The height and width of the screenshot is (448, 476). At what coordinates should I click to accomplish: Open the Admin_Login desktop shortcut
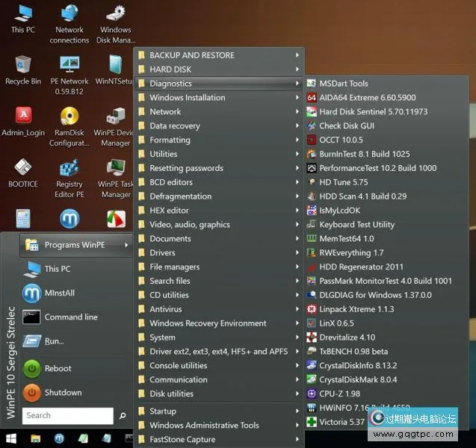tap(23, 119)
